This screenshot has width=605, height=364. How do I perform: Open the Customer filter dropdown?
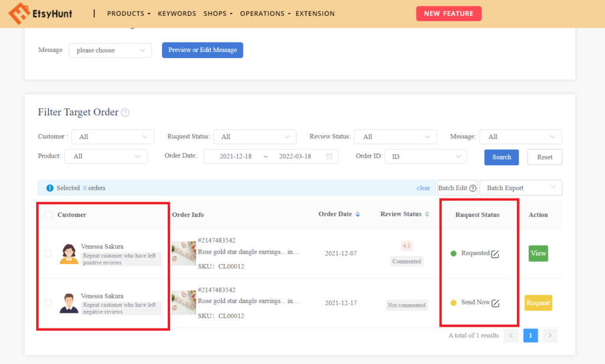(x=112, y=136)
